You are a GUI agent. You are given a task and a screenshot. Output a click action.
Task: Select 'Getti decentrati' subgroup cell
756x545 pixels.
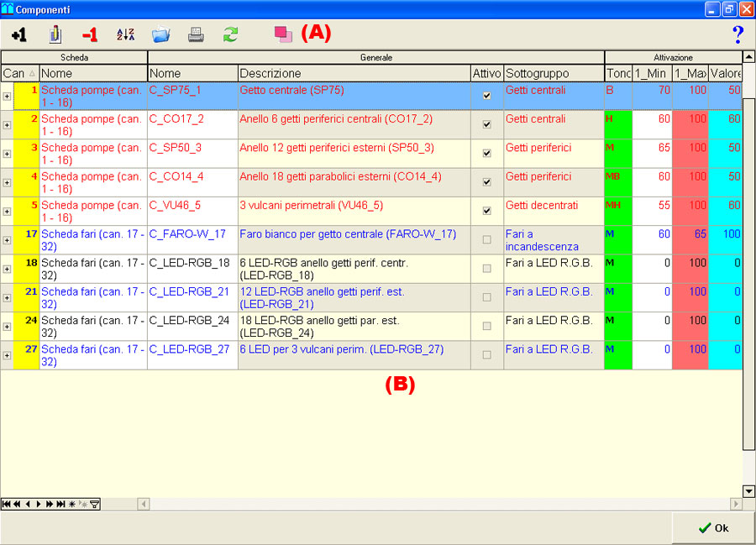[554, 211]
